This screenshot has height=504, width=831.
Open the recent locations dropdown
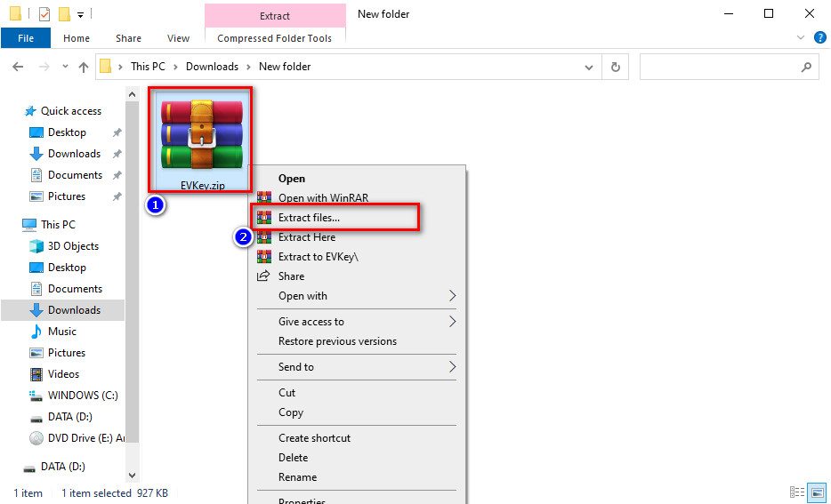point(65,67)
